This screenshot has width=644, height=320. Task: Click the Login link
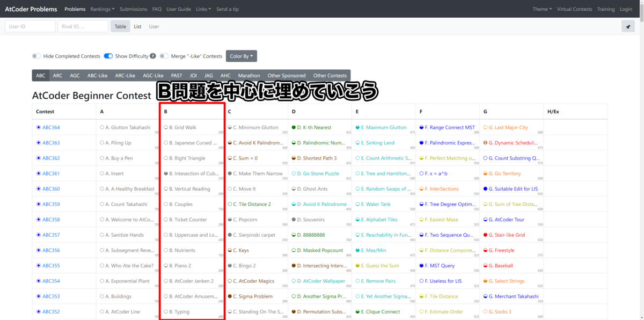tap(626, 9)
